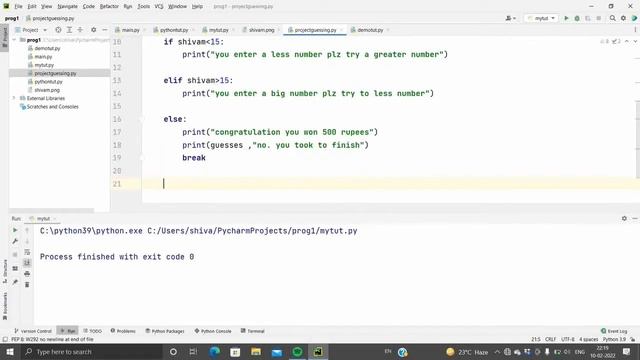Toggle scroll to end in the Run panel
This screenshot has width=640, height=360.
[27, 262]
